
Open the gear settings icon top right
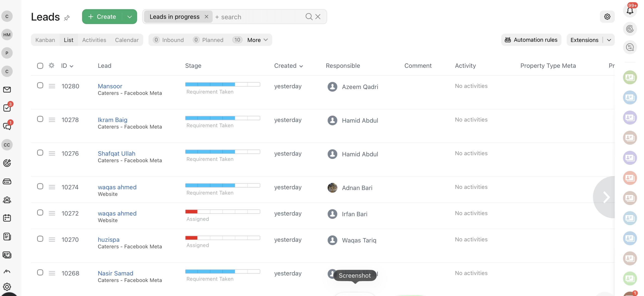607,17
